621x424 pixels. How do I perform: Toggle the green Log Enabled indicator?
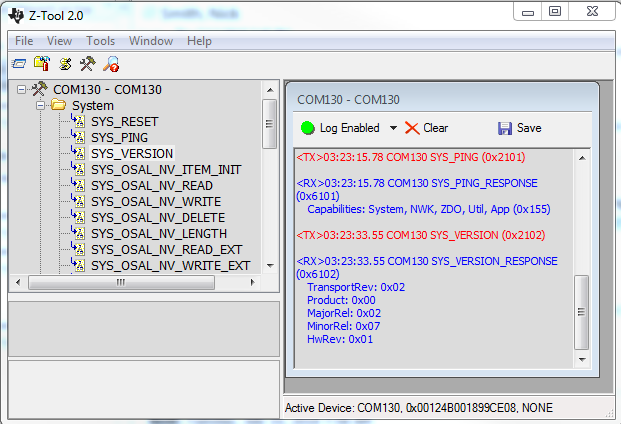(308, 128)
